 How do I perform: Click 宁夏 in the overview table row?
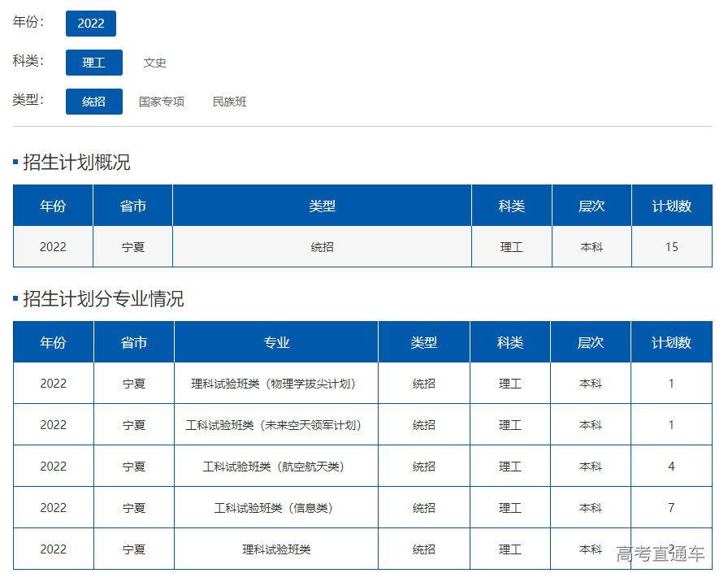point(133,247)
